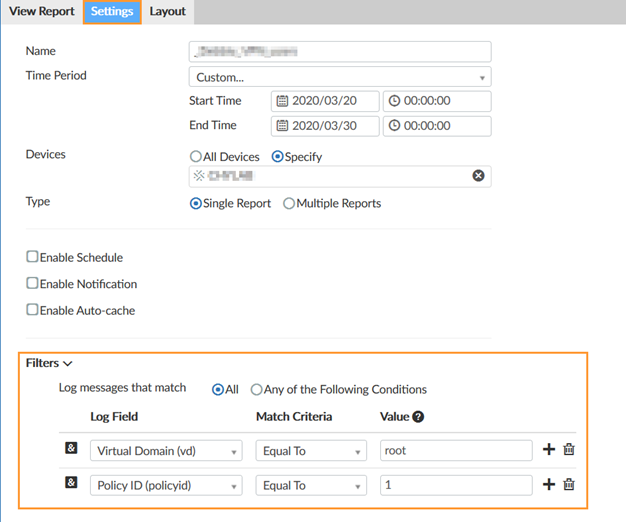Add filter after Virtual Domain row

548,450
